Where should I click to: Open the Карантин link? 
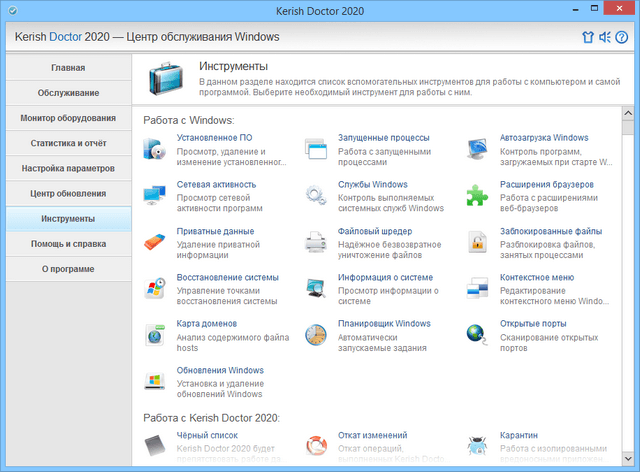[519, 435]
